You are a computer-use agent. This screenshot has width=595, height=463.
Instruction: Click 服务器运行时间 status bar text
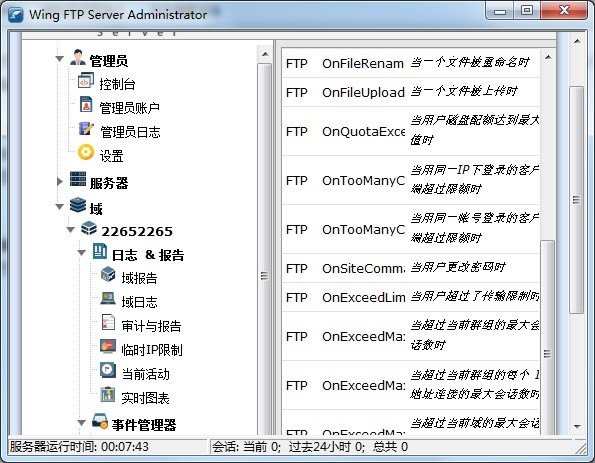(79, 446)
